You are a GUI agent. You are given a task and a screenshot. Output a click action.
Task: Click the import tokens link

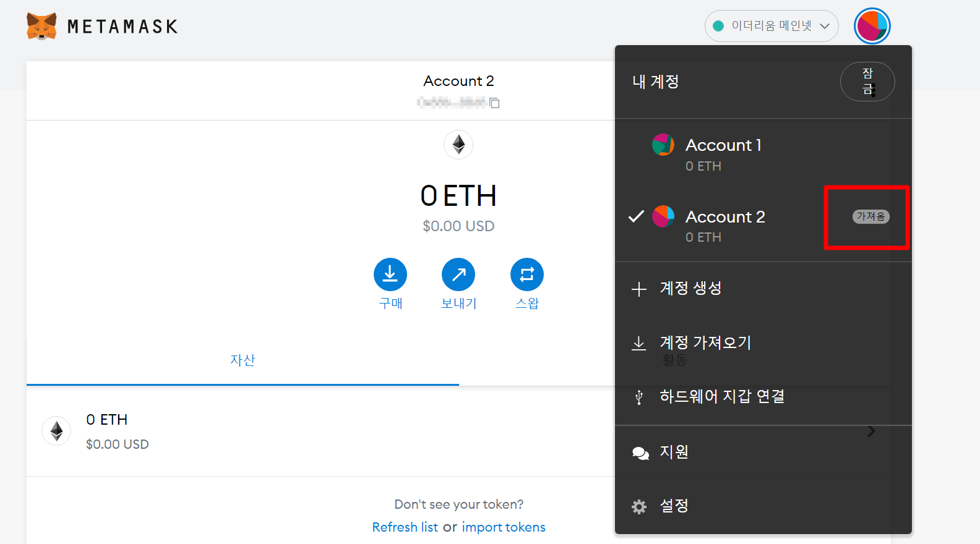pyautogui.click(x=504, y=527)
